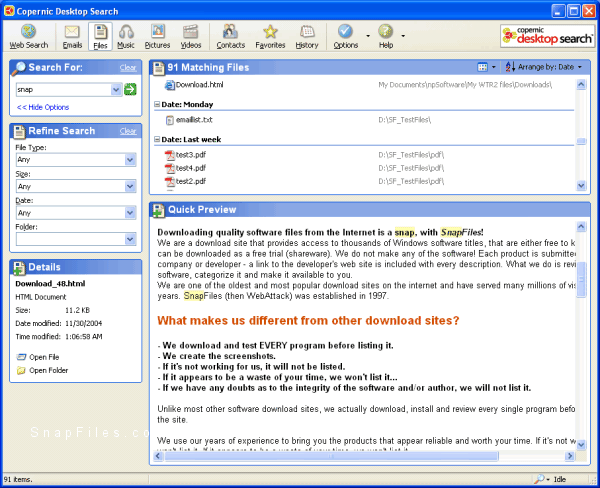Image resolution: width=600 pixels, height=488 pixels.
Task: Open the Options toolbar button
Action: (346, 37)
